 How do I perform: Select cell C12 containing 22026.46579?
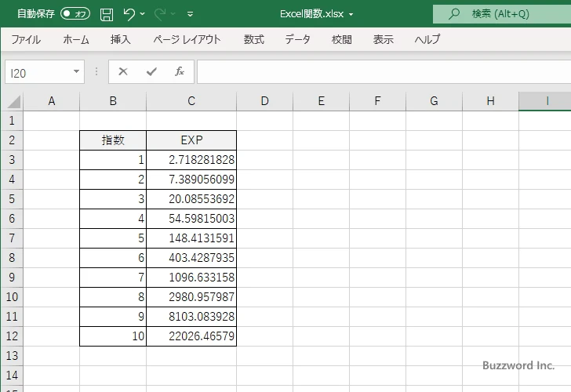coord(191,336)
